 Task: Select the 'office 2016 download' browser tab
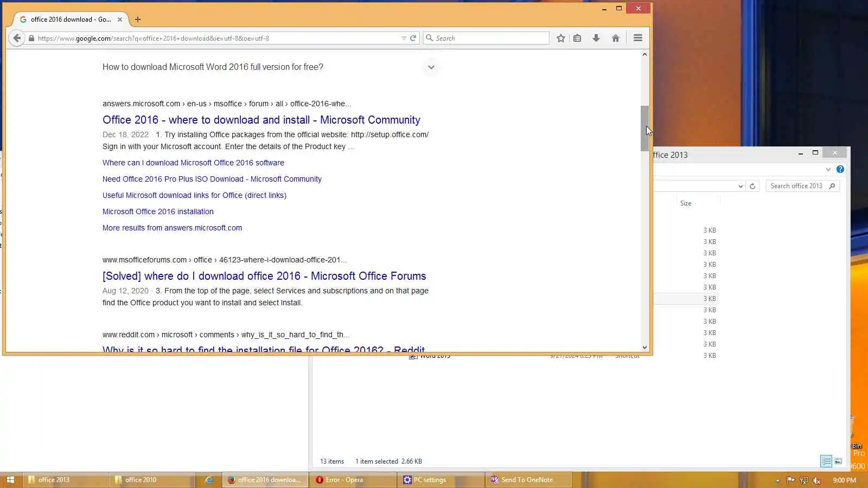point(71,20)
